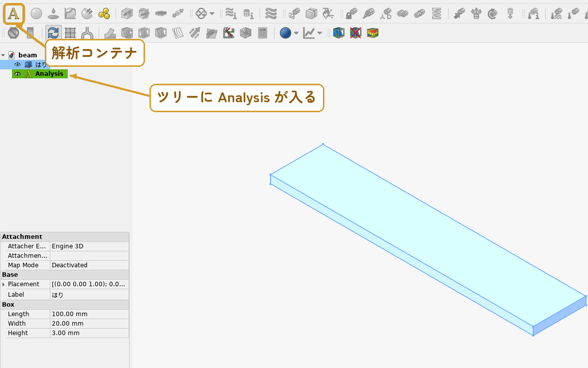Click the electrostatic constraint icon (plus-minus circles)

click(x=201, y=14)
